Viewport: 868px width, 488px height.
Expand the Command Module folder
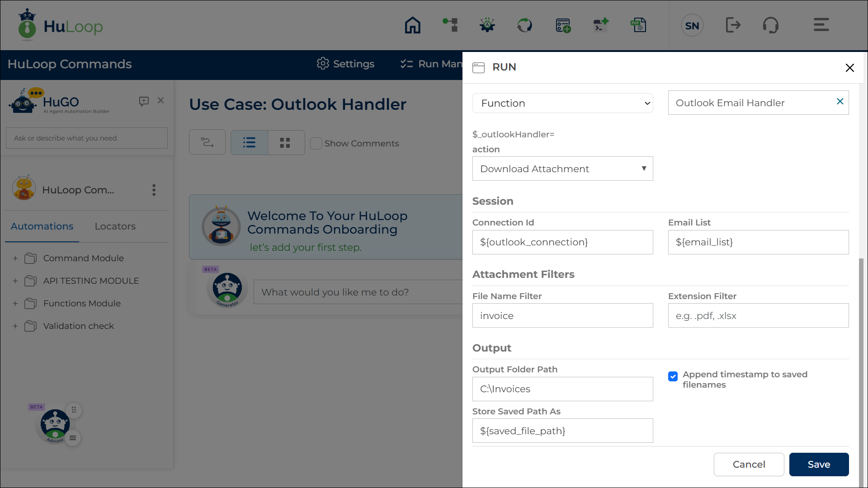coord(15,258)
